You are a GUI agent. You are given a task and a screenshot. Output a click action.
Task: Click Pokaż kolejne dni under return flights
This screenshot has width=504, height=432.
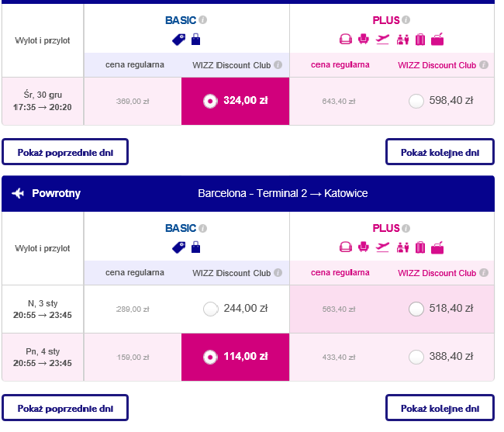[x=440, y=408]
